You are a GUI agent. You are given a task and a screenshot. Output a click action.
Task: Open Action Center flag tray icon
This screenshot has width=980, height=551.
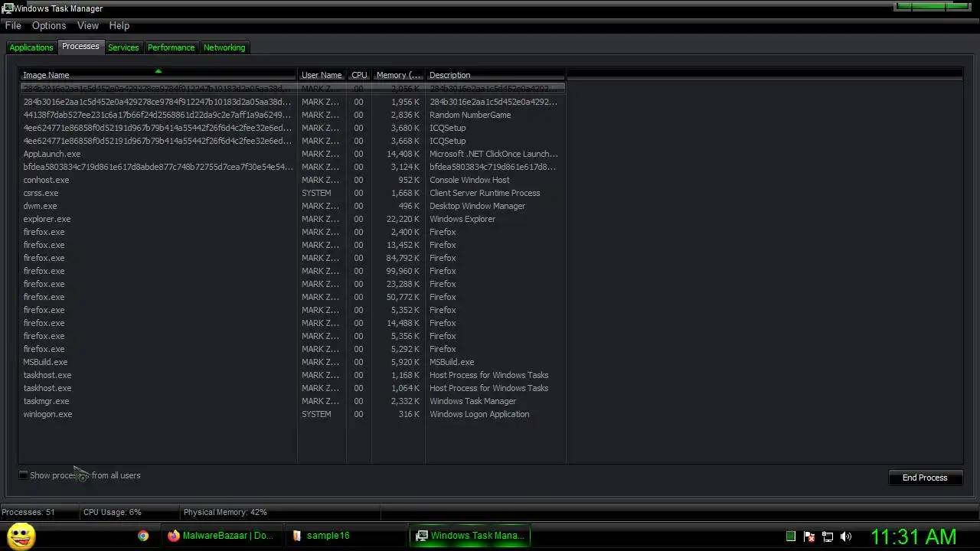[809, 536]
